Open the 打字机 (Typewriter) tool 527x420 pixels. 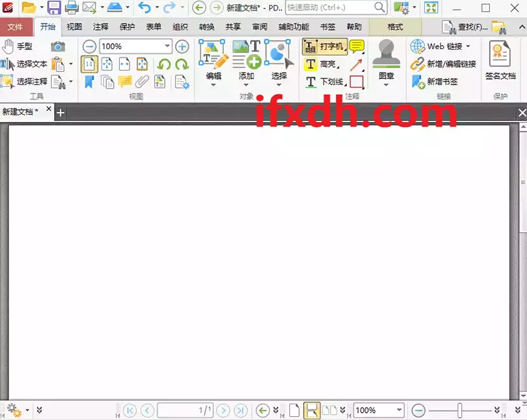pos(324,48)
